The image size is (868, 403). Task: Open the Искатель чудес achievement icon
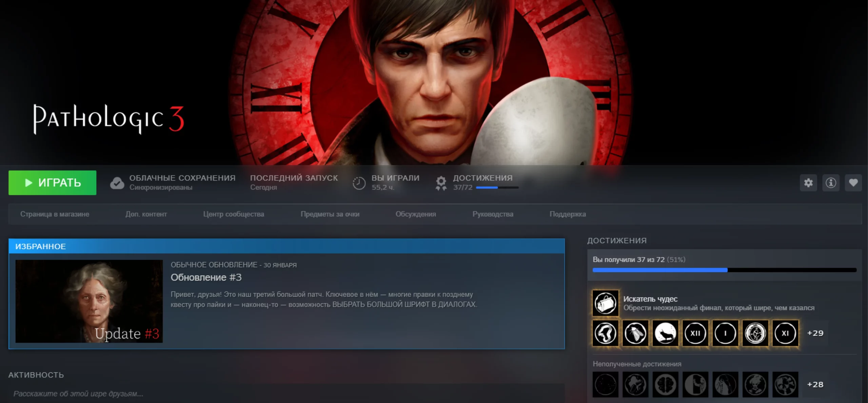click(605, 303)
